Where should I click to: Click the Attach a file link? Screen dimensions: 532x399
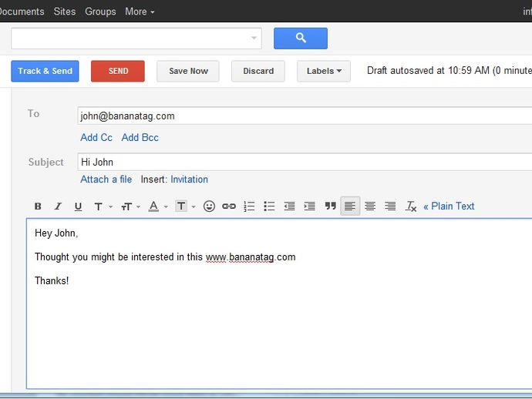coord(106,179)
